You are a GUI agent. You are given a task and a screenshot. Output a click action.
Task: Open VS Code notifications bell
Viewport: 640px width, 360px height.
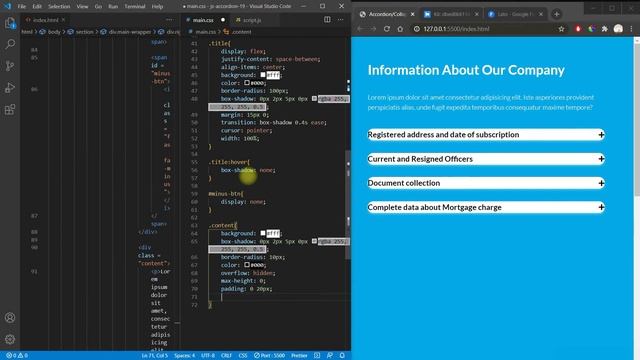pos(342,356)
